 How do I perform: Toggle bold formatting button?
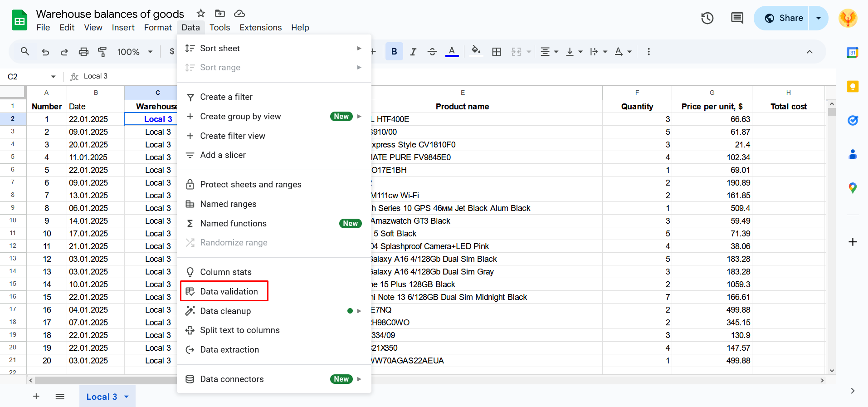click(394, 52)
